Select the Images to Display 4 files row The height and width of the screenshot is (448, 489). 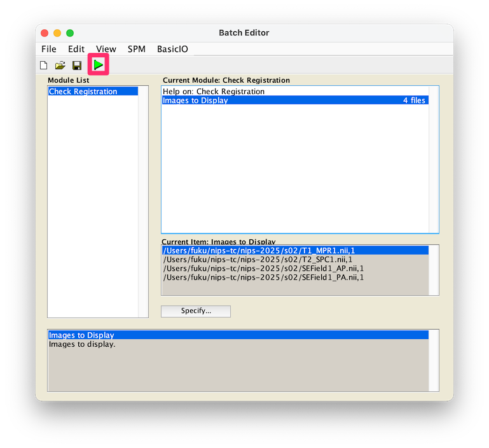click(295, 100)
